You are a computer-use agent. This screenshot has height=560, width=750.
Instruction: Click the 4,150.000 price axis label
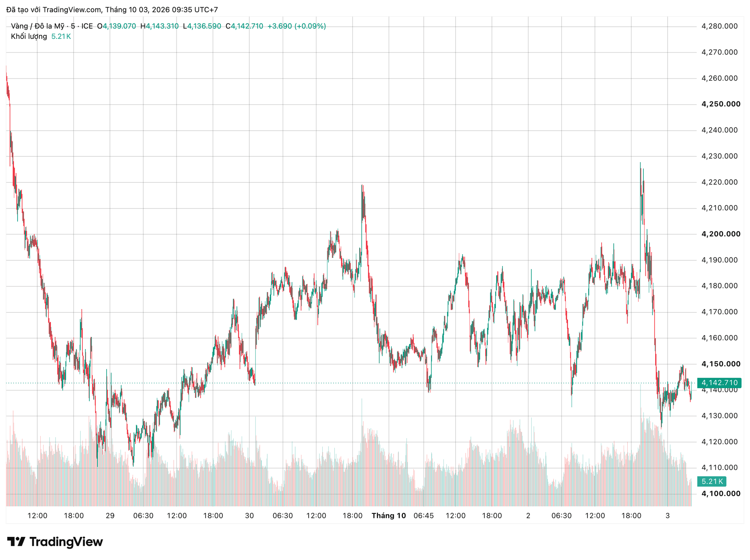[721, 364]
